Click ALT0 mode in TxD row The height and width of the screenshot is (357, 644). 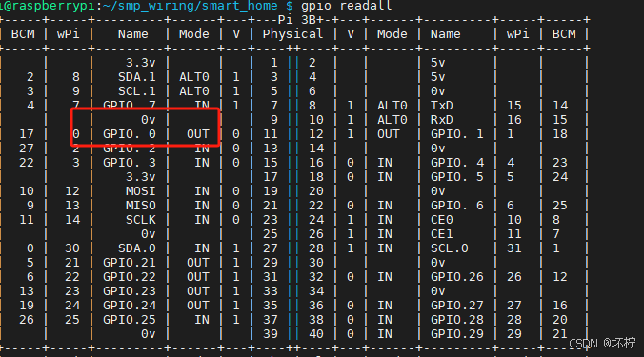click(392, 106)
